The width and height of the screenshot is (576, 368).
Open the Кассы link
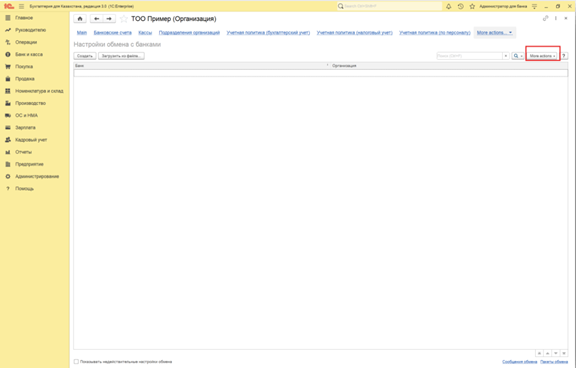(x=145, y=33)
